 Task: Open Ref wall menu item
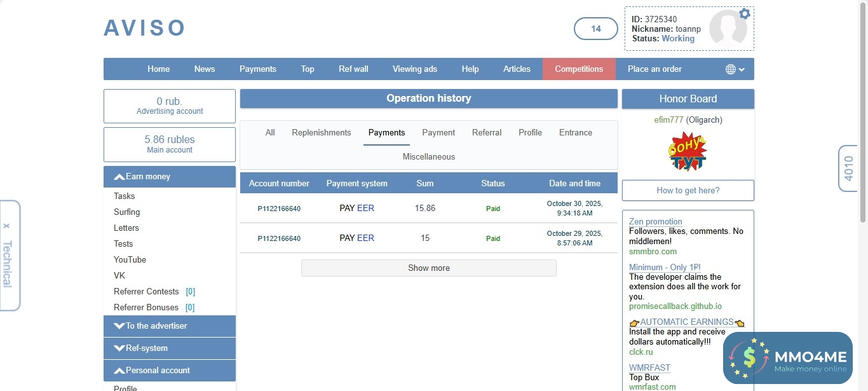click(353, 69)
